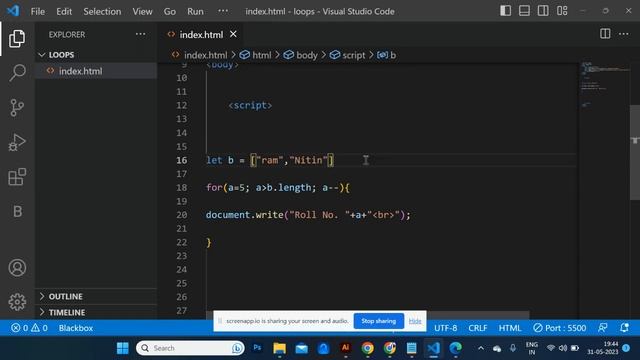Click the document.write code on line 20
The width and height of the screenshot is (640, 360).
click(308, 215)
